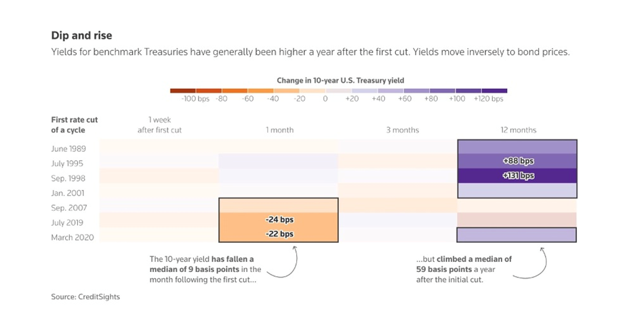The height and width of the screenshot is (329, 644).
Task: Select the darkest brown legend swatch
Action: [x=183, y=90]
